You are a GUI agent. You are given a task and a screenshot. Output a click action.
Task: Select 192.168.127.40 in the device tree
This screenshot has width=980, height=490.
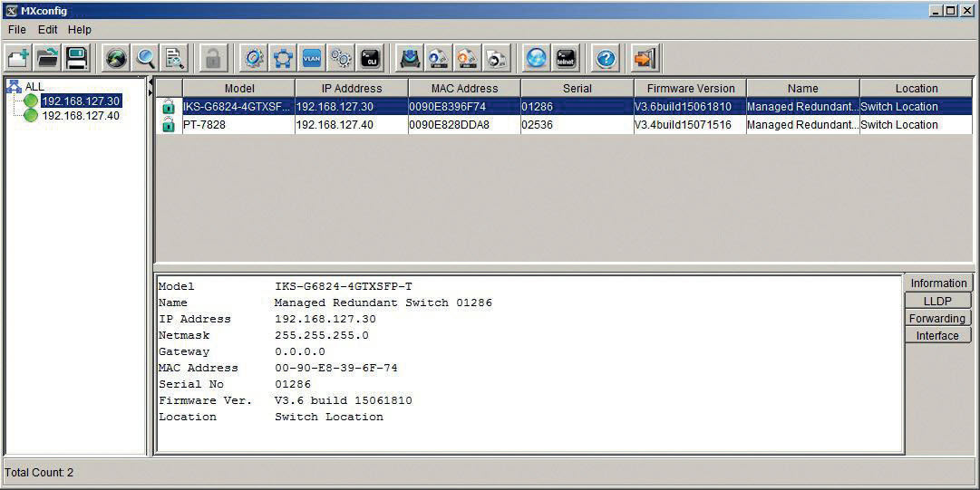pyautogui.click(x=81, y=115)
